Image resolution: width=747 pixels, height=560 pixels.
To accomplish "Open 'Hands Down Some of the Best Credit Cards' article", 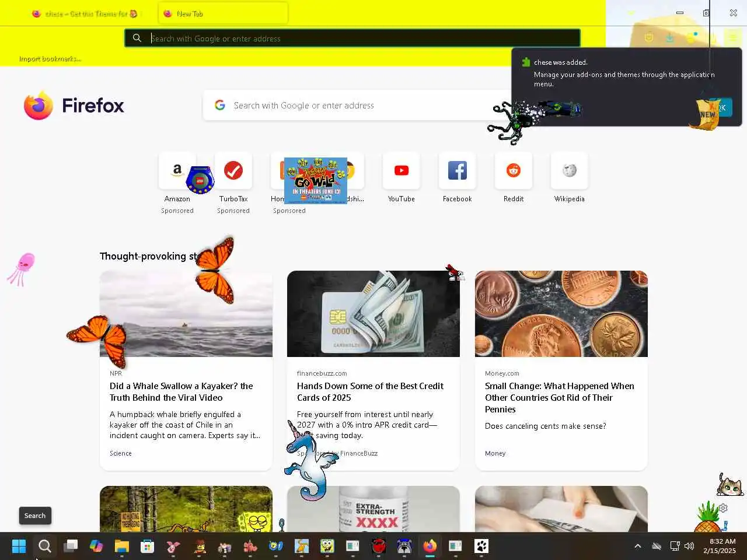I will tap(370, 391).
